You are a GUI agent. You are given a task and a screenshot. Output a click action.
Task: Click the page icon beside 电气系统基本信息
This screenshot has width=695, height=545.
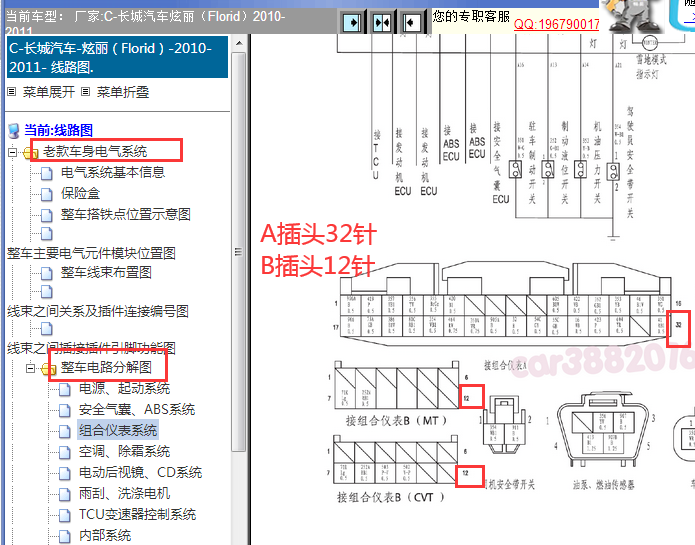pyautogui.click(x=47, y=173)
